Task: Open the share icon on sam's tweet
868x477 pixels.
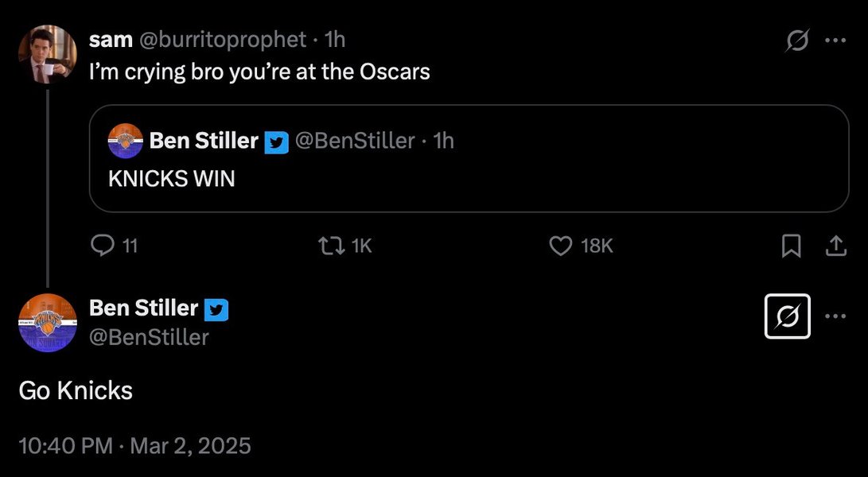Action: [836, 246]
